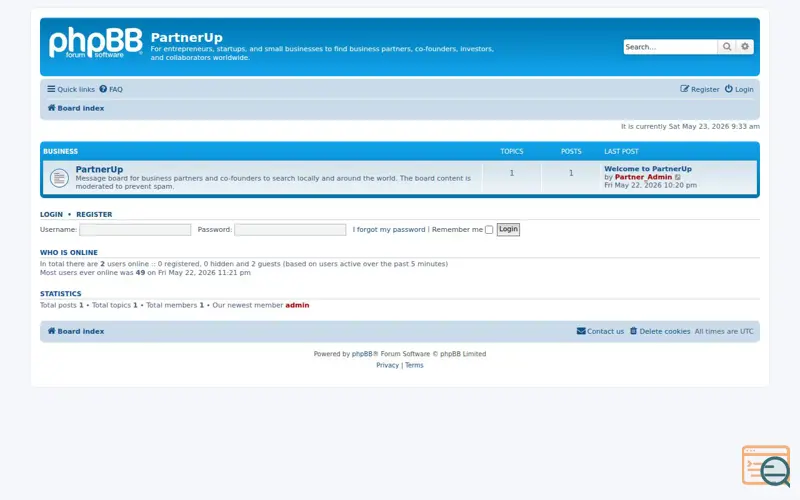
Task: Click the Register pencil icon
Action: [x=684, y=89]
